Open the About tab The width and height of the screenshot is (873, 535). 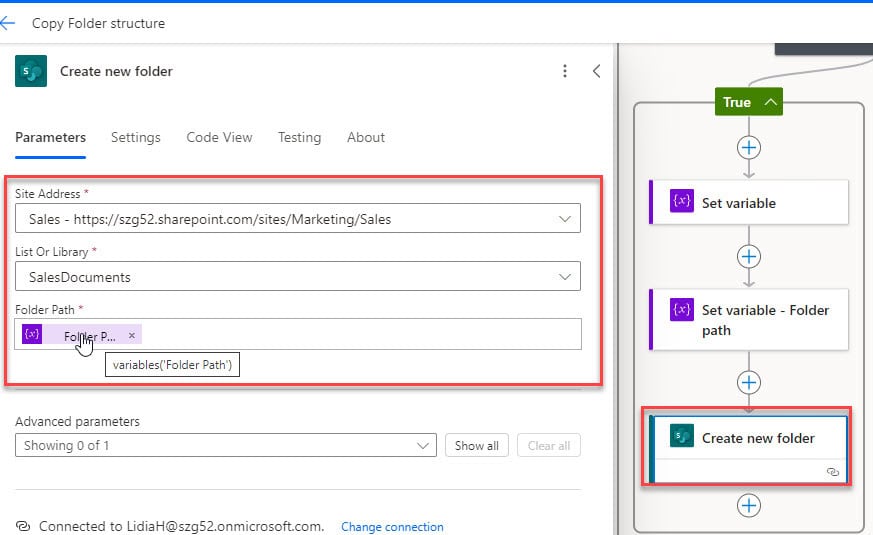click(x=366, y=138)
